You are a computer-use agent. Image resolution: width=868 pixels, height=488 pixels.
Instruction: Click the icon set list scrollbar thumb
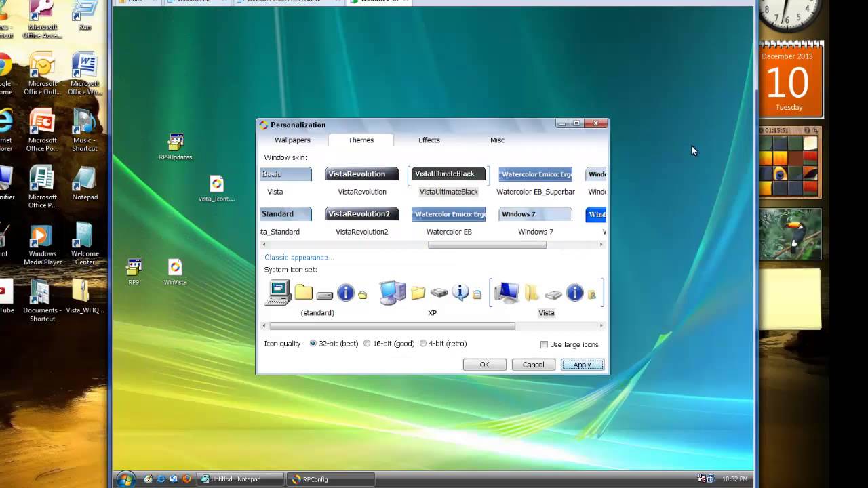pos(393,326)
